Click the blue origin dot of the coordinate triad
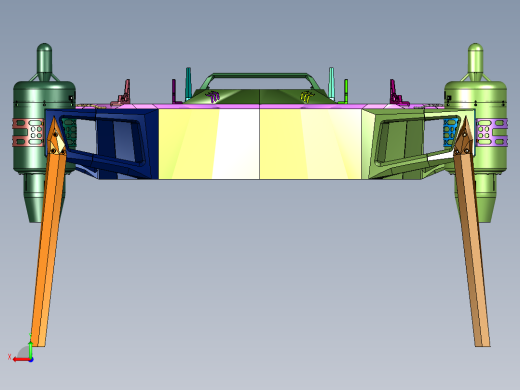Screen dimensions: 520x390 31,360
